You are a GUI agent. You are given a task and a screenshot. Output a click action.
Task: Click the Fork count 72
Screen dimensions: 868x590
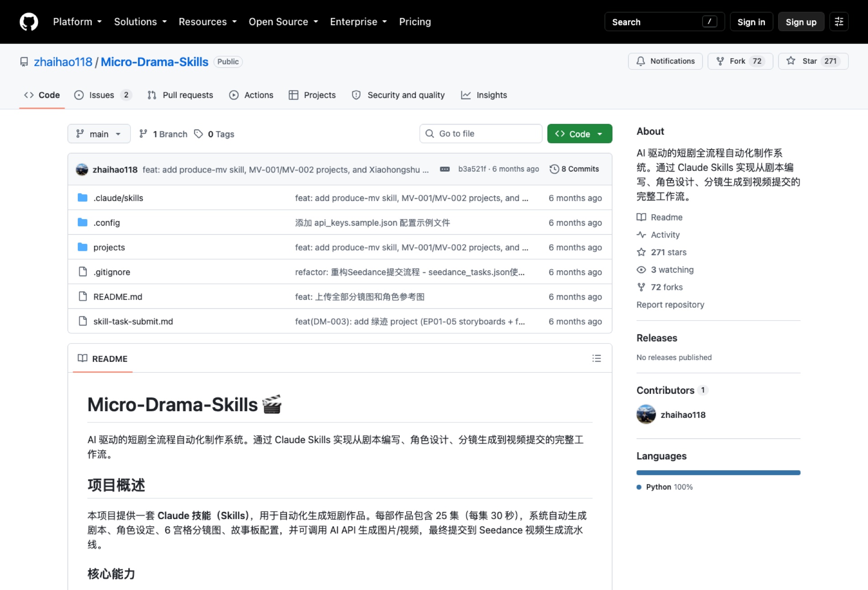click(x=757, y=61)
